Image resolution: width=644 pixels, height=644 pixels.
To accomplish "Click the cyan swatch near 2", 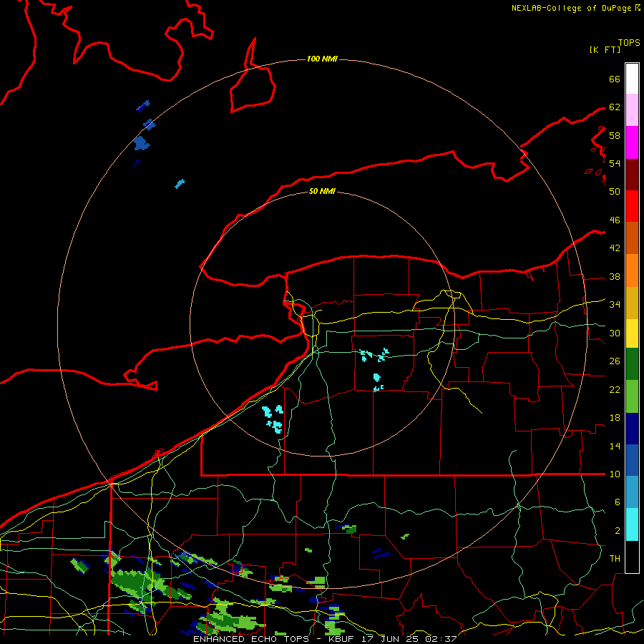I will pyautogui.click(x=632, y=525).
